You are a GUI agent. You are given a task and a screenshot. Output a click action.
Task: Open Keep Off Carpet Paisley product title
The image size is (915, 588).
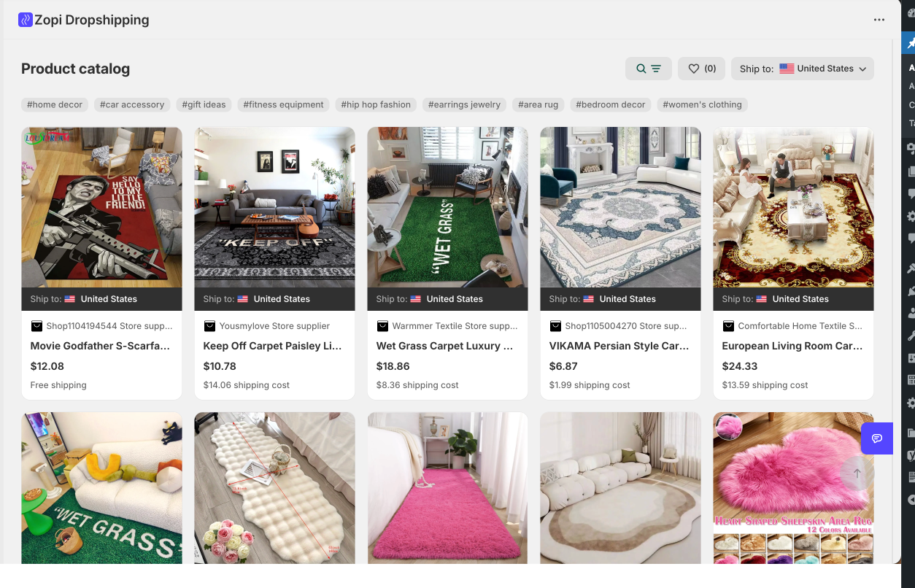click(x=272, y=346)
